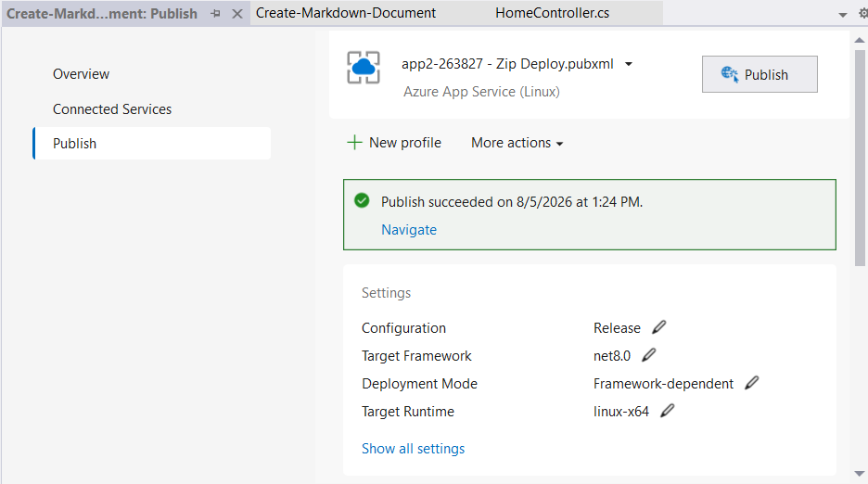
Task: Click the Azure App Service (Linux) text
Action: pyautogui.click(x=481, y=92)
